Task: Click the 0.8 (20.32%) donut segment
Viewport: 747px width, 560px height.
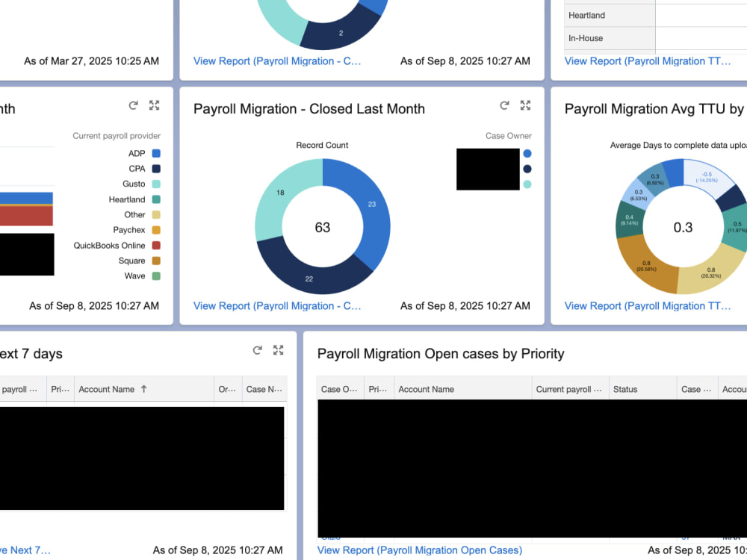Action: click(x=711, y=273)
